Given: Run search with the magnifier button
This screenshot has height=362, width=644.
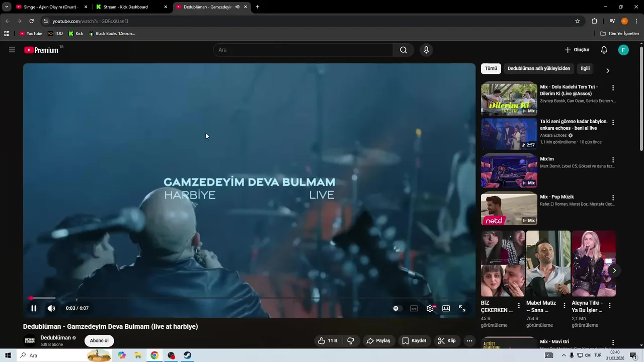Looking at the screenshot, I should [x=404, y=50].
